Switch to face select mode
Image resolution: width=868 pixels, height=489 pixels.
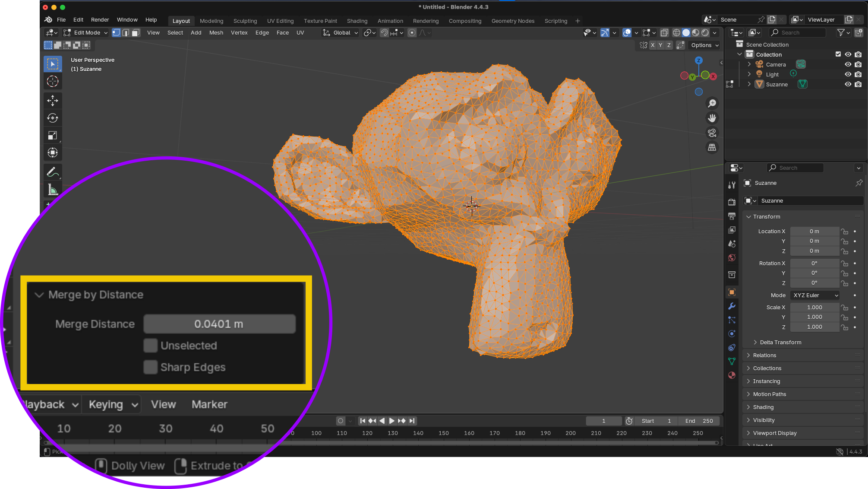[136, 33]
